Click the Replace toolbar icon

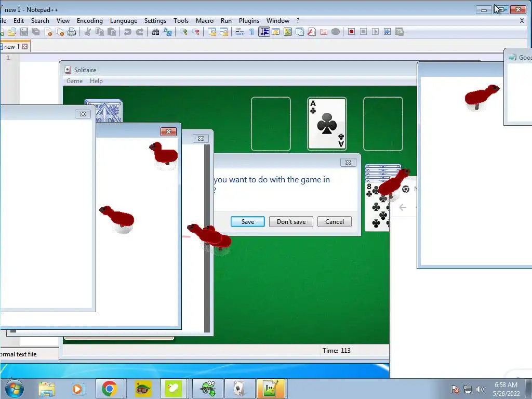(168, 32)
